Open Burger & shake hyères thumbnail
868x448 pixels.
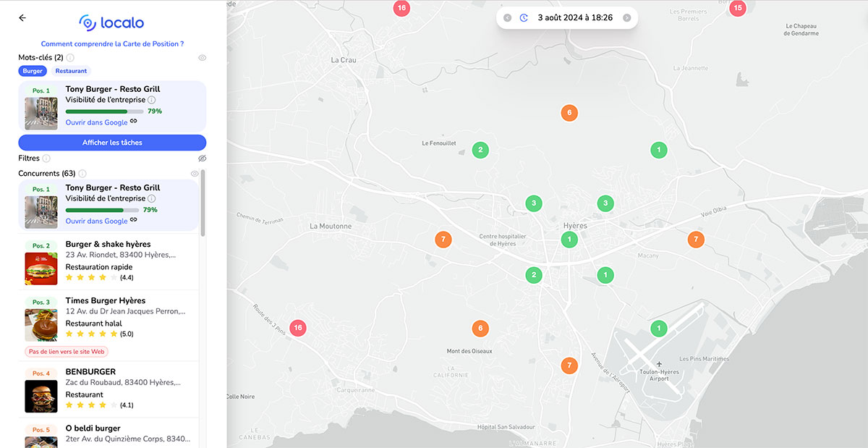pyautogui.click(x=41, y=269)
